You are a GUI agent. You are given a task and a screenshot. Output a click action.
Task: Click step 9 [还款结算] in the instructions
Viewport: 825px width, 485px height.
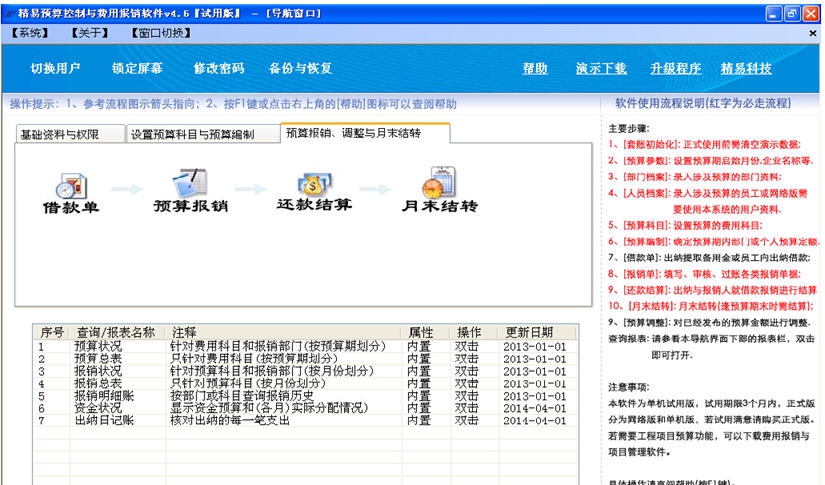point(712,290)
